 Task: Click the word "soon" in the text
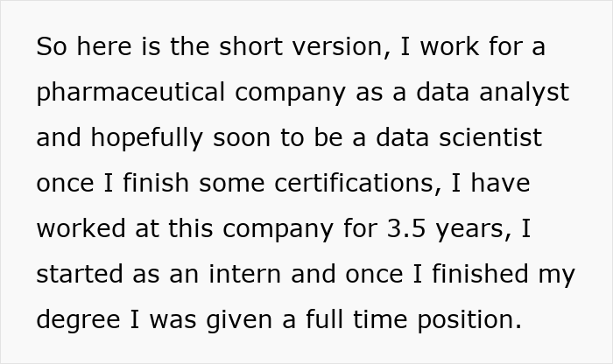[x=242, y=138]
